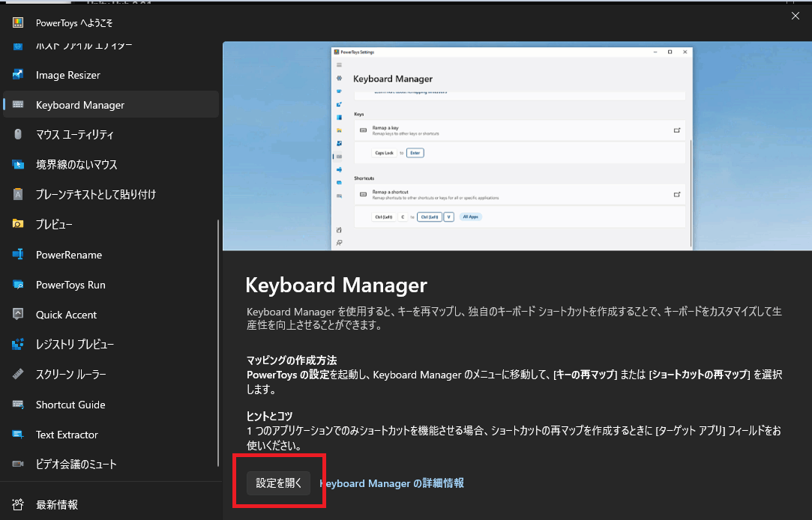Image resolution: width=812 pixels, height=520 pixels.
Task: Open プレーンテキストとして貼り付け via its clipboard icon
Action: pos(17,195)
